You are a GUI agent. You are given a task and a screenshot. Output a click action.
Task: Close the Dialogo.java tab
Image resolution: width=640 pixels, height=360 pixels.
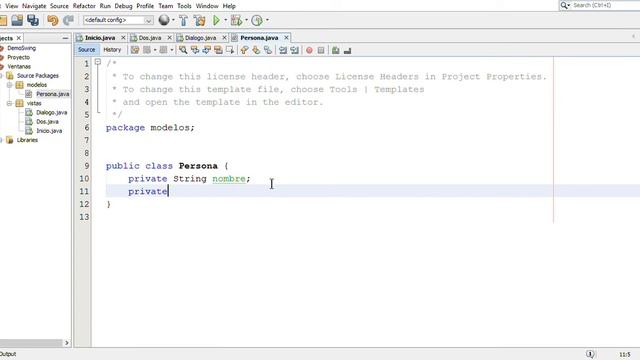[x=224, y=38]
